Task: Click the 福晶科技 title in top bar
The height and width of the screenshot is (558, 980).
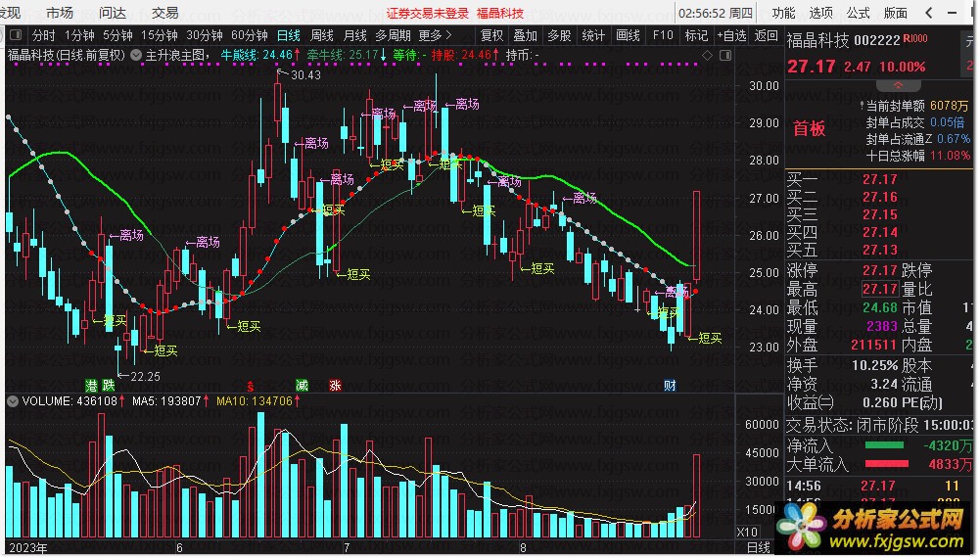Action: [500, 13]
